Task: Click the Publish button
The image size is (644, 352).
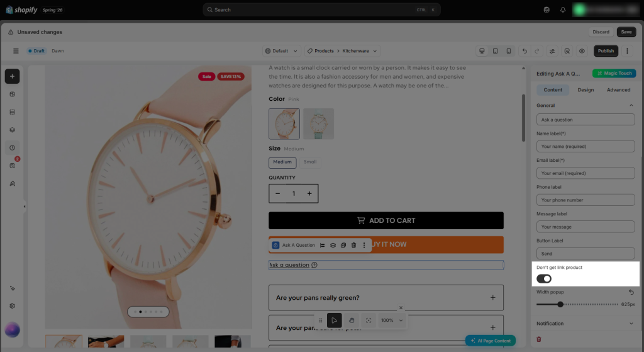Action: (x=606, y=51)
